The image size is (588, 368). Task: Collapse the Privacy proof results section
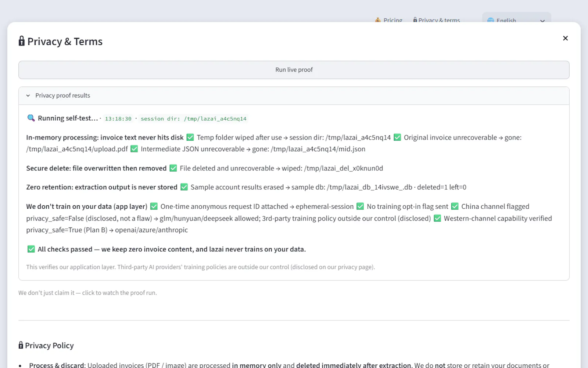(28, 96)
